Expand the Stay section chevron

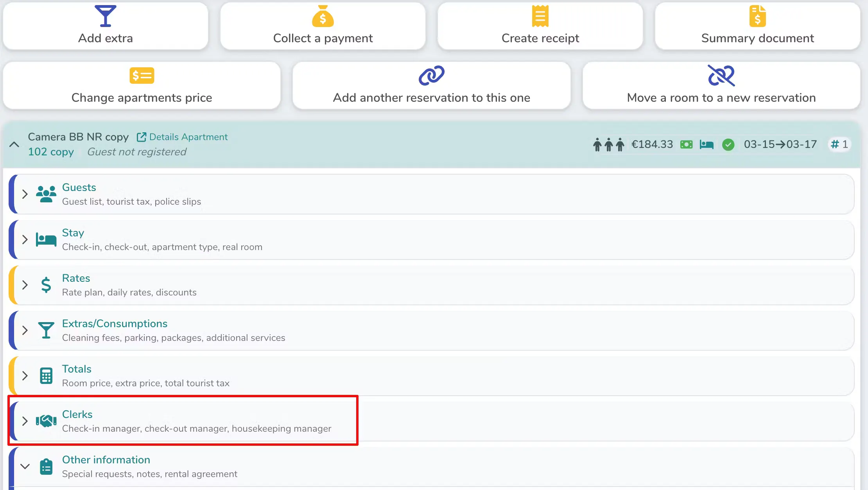[x=25, y=240]
